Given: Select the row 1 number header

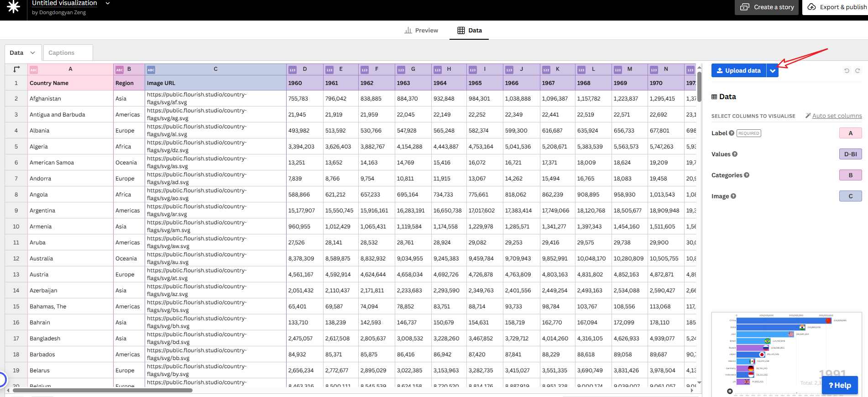Looking at the screenshot, I should point(16,83).
